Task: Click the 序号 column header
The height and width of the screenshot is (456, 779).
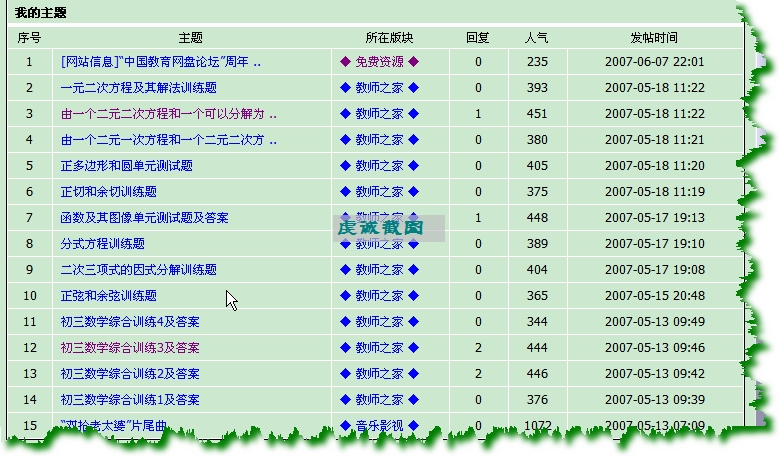Action: pos(29,38)
